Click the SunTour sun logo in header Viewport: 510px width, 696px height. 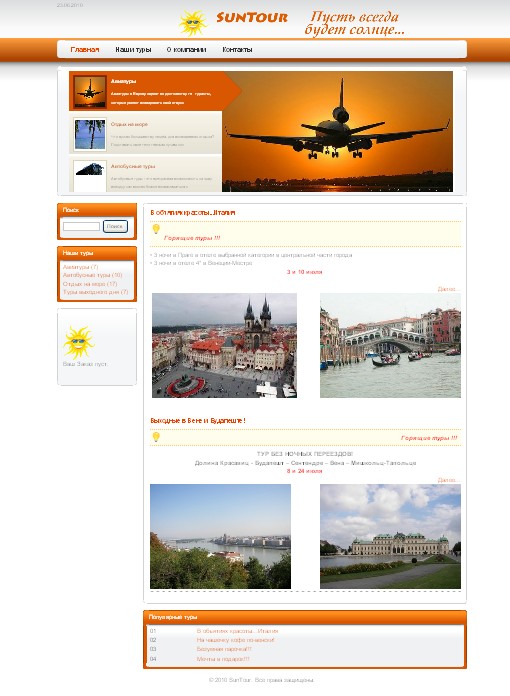192,23
